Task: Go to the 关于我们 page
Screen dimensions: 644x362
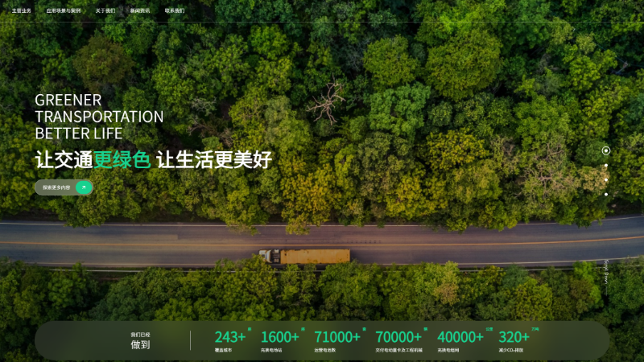Action: point(105,11)
